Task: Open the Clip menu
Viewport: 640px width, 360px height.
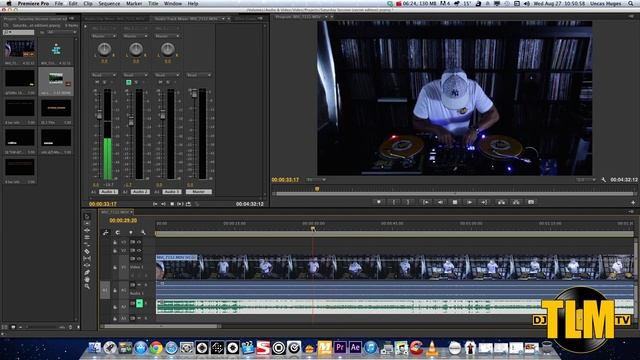Action: 88,3
